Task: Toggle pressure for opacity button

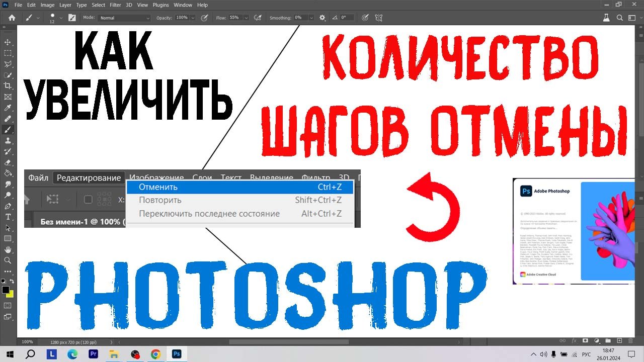Action: [x=204, y=18]
